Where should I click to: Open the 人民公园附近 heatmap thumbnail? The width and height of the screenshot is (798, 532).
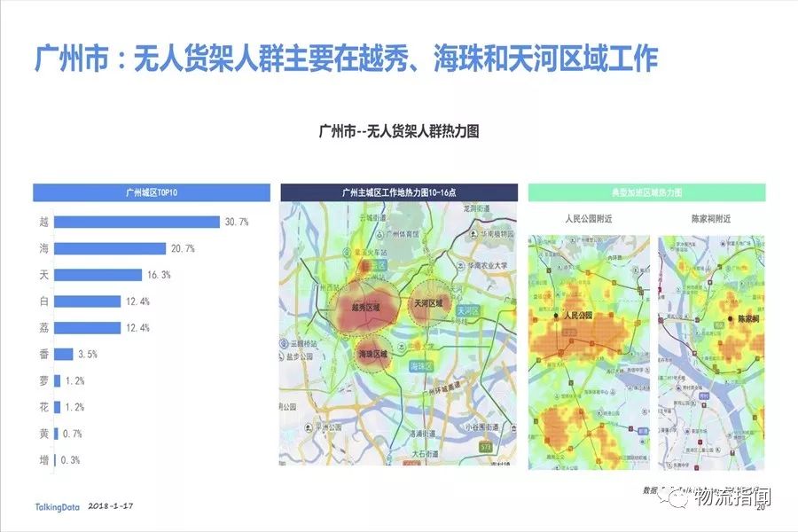point(588,352)
